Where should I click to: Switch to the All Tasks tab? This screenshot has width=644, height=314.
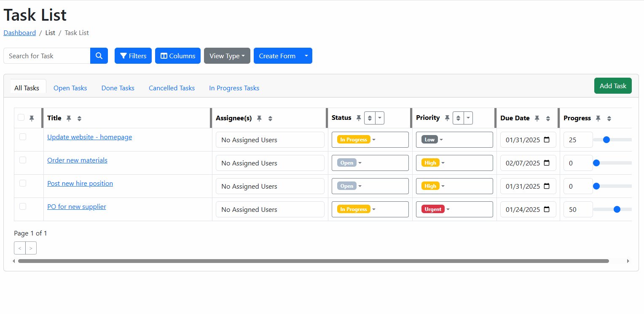point(27,88)
